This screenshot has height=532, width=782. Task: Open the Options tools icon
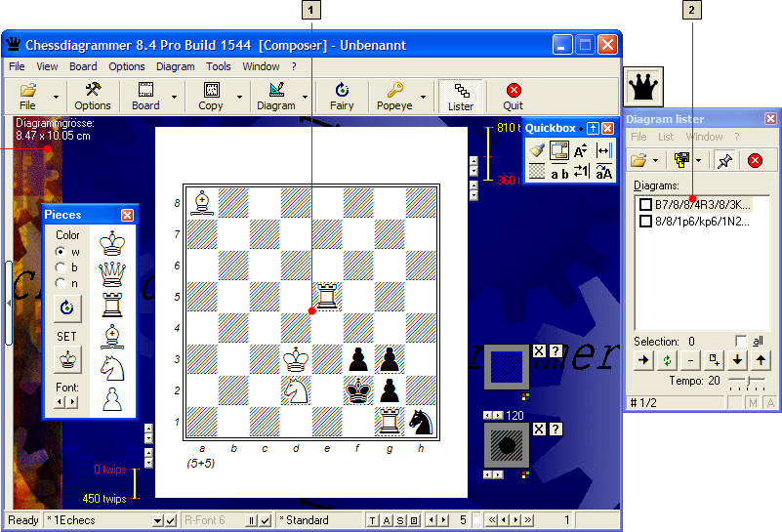click(93, 97)
